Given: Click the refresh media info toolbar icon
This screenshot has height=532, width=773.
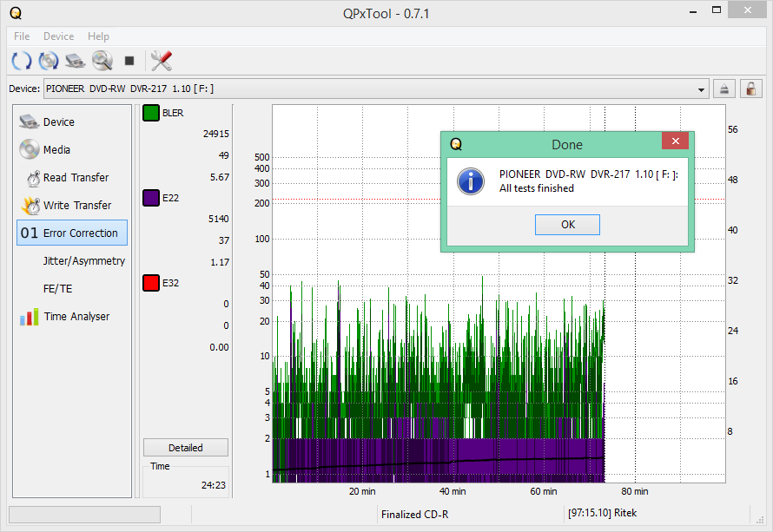Looking at the screenshot, I should pyautogui.click(x=49, y=61).
